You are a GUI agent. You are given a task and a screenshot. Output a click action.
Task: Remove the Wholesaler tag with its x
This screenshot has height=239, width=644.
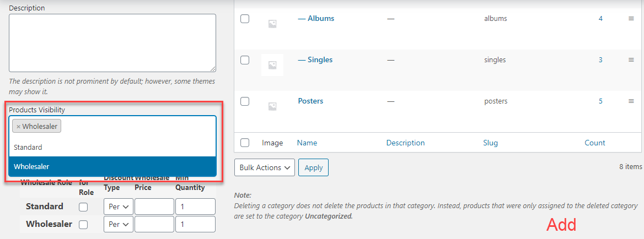coord(18,127)
